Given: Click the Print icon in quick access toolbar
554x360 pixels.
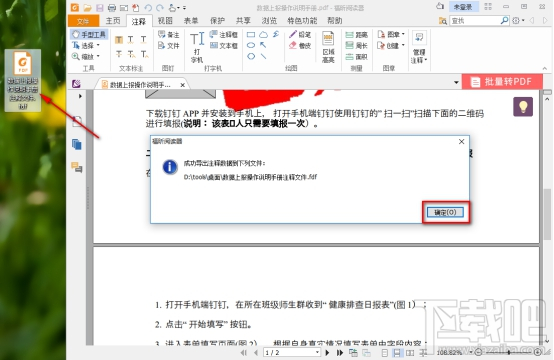Looking at the screenshot, I should point(112,7).
